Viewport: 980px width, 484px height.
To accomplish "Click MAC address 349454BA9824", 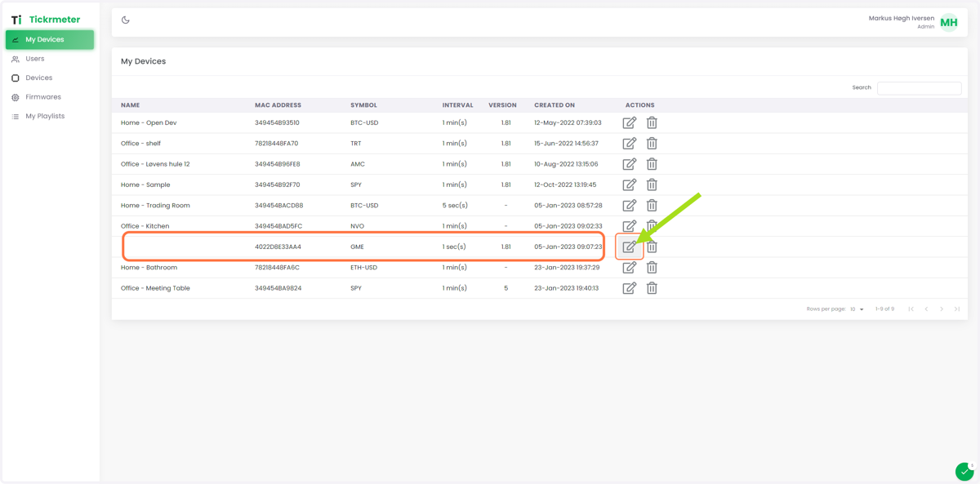I will [x=278, y=288].
